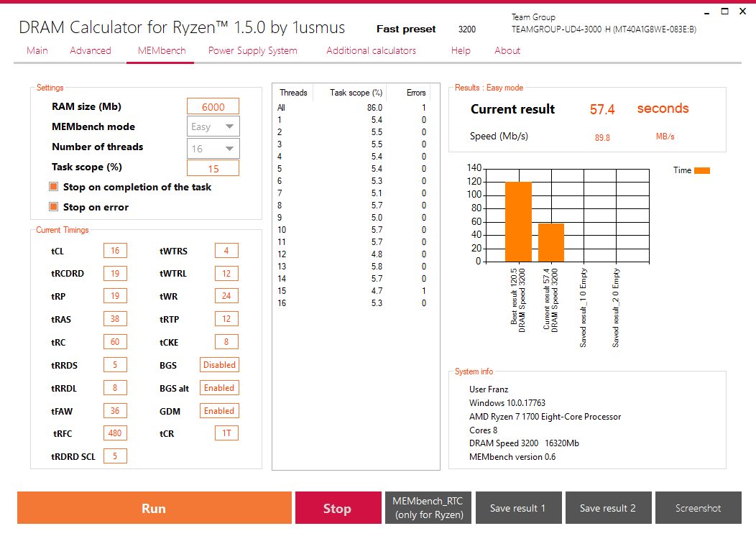Edit the Task scope (%) field
Viewport: 756px width, 554px height.
coord(213,168)
